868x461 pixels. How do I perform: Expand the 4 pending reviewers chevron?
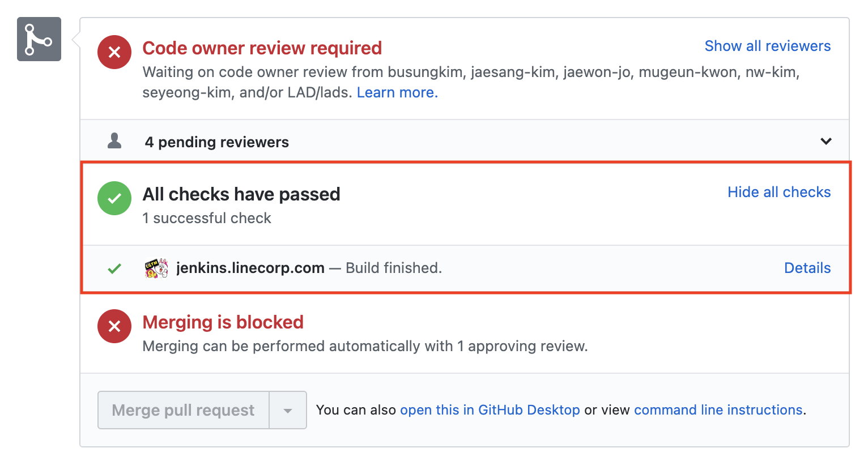point(826,141)
